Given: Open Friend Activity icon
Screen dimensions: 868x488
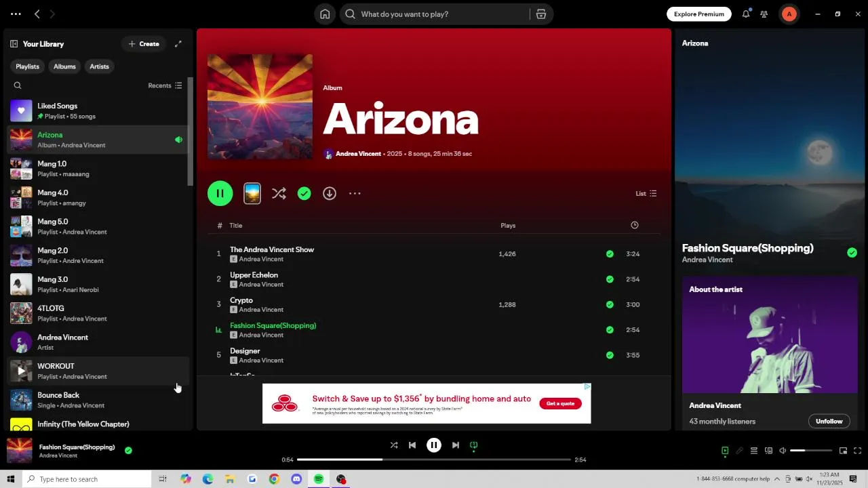Looking at the screenshot, I should click(x=764, y=14).
